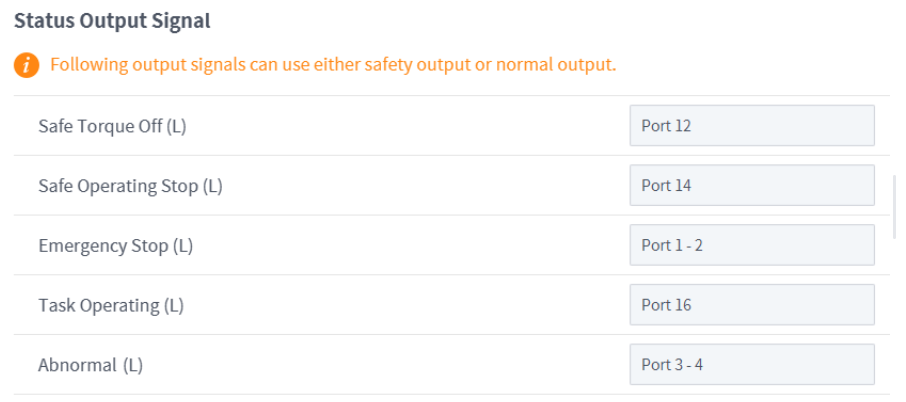The image size is (906, 402).
Task: Open the Safe Torque Off port field
Action: coord(751,126)
